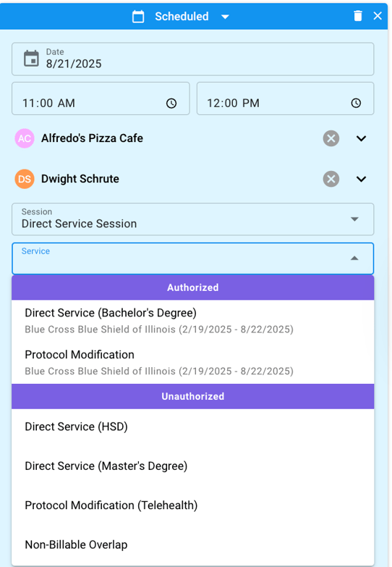This screenshot has width=392, height=567.
Task: Delete the appointment with the trash icon
Action: click(x=358, y=16)
